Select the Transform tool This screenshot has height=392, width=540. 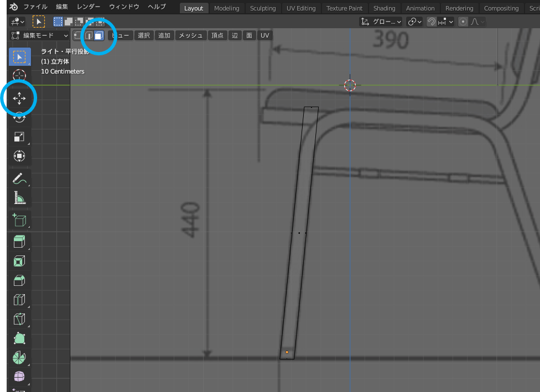(19, 156)
